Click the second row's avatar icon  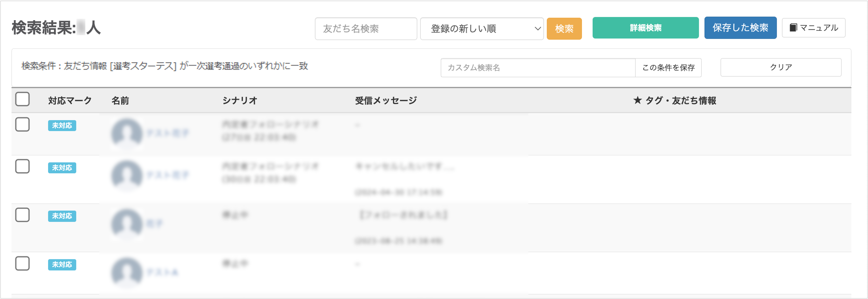127,175
